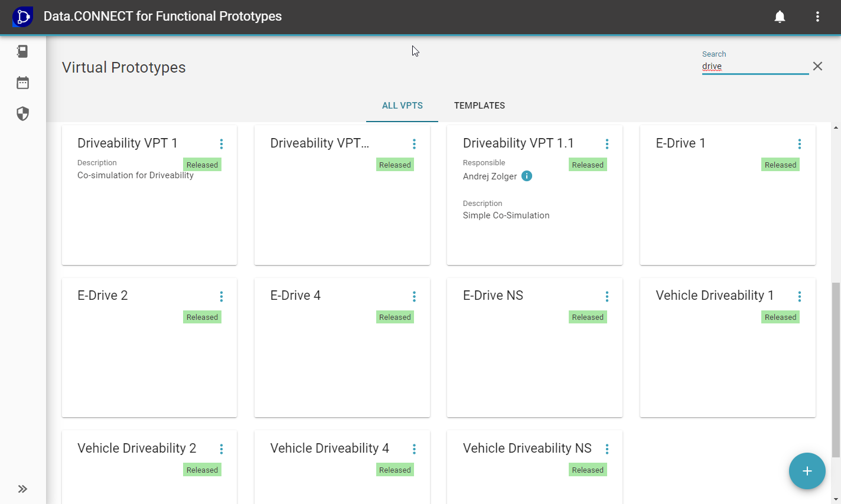Open the Vehicle Driveability 4 card title
841x504 pixels.
point(330,449)
